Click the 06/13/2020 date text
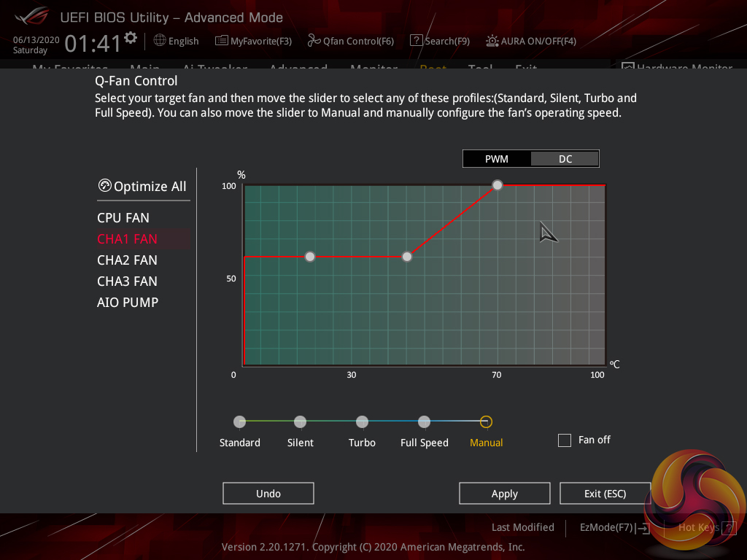Screen dimensions: 747x560 (36, 40)
